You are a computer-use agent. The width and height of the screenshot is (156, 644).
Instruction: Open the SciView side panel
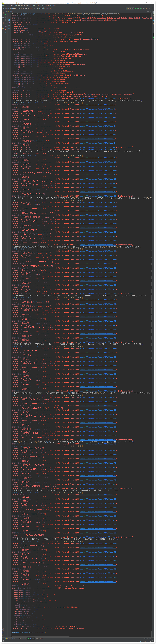[153, 14]
